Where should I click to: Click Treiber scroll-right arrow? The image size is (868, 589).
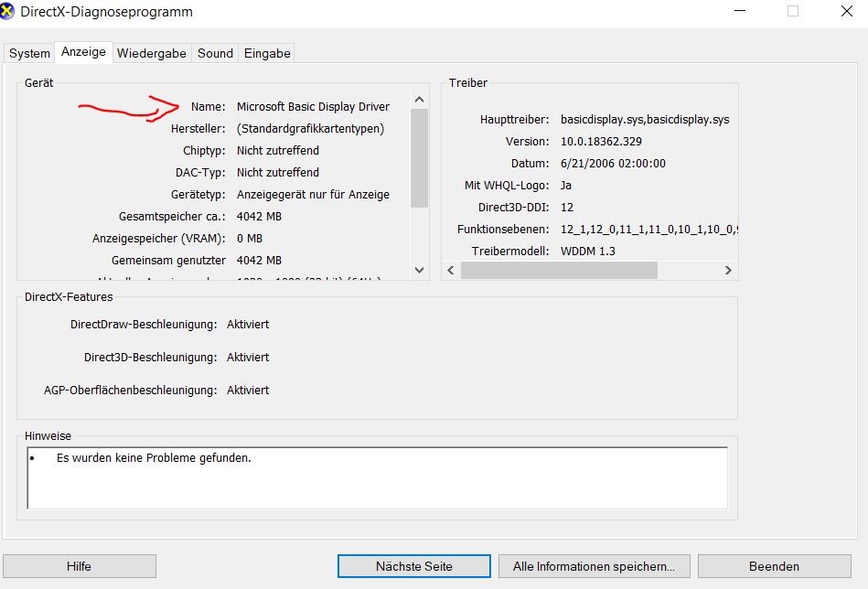point(728,270)
